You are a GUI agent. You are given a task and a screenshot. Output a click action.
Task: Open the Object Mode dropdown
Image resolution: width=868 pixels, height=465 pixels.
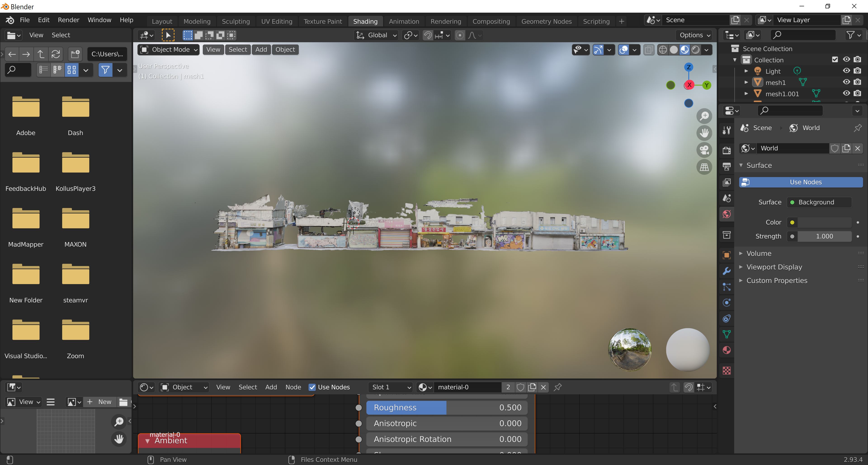coord(168,50)
